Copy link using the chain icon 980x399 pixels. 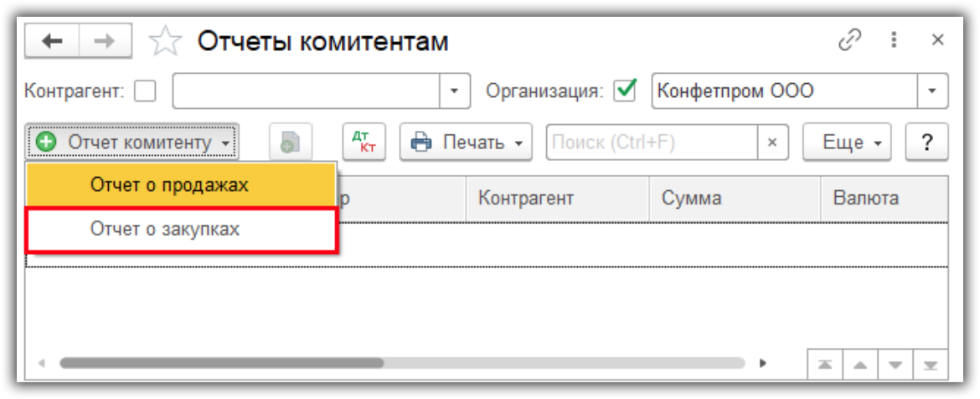849,41
